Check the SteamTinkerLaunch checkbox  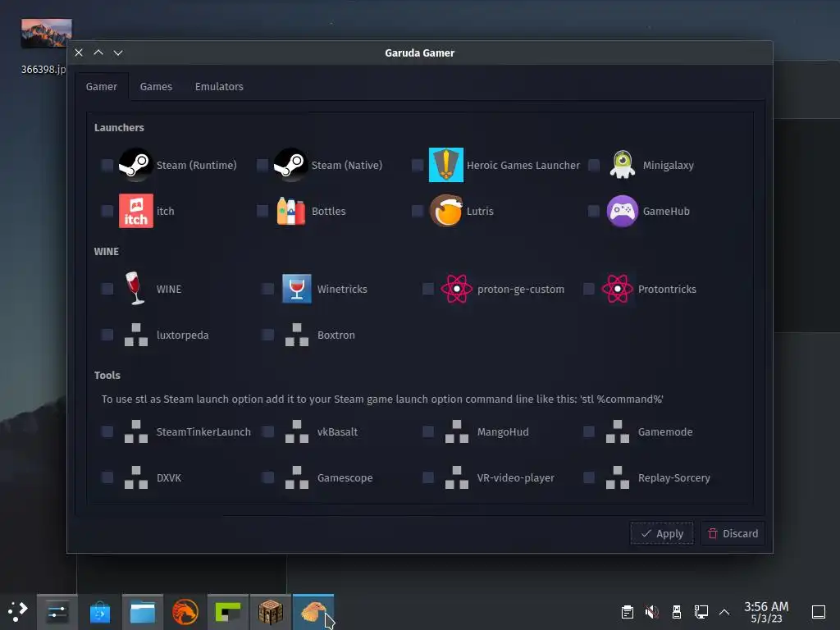coord(107,431)
